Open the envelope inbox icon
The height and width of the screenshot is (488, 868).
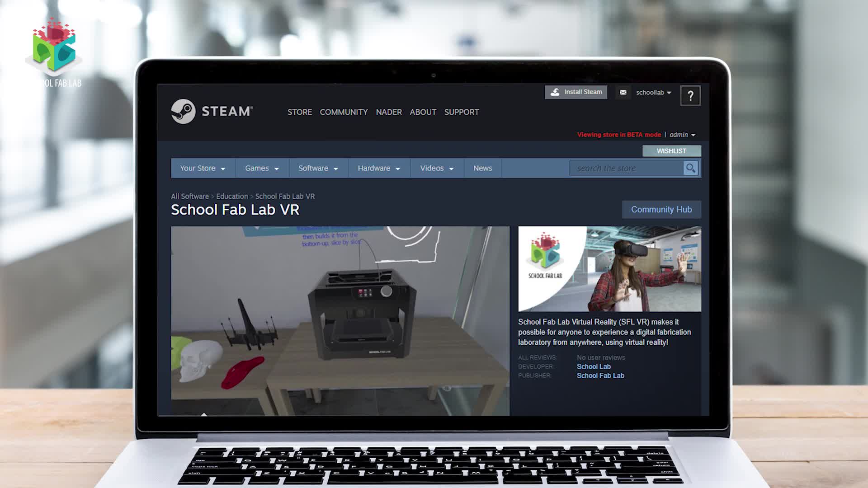623,92
